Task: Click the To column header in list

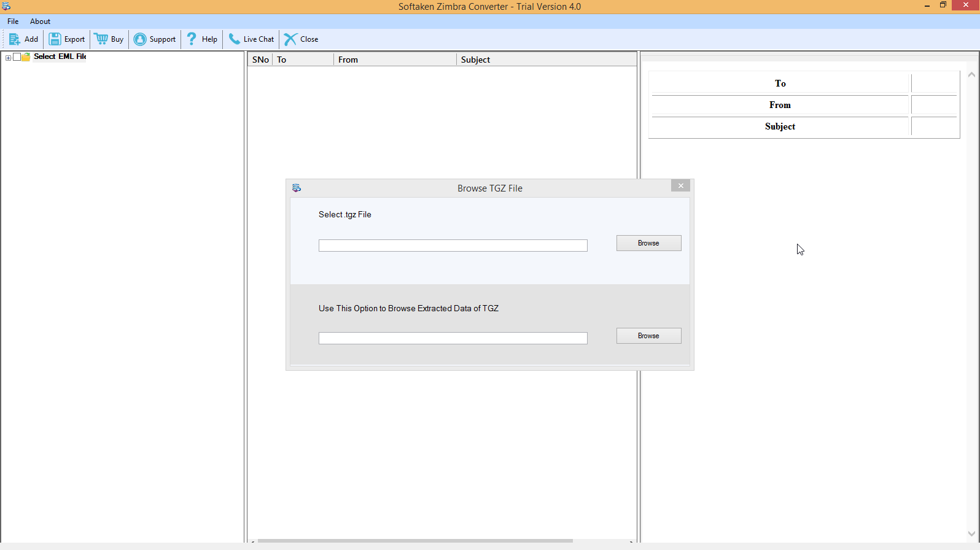Action: point(303,60)
